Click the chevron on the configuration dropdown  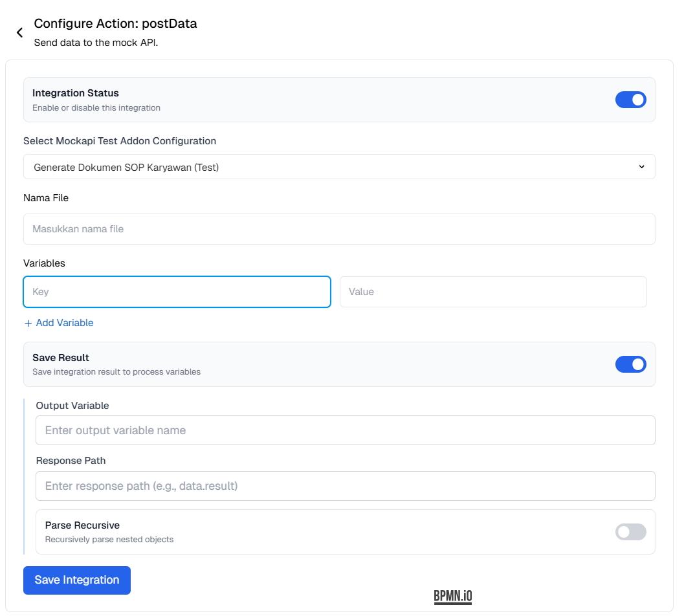[641, 166]
